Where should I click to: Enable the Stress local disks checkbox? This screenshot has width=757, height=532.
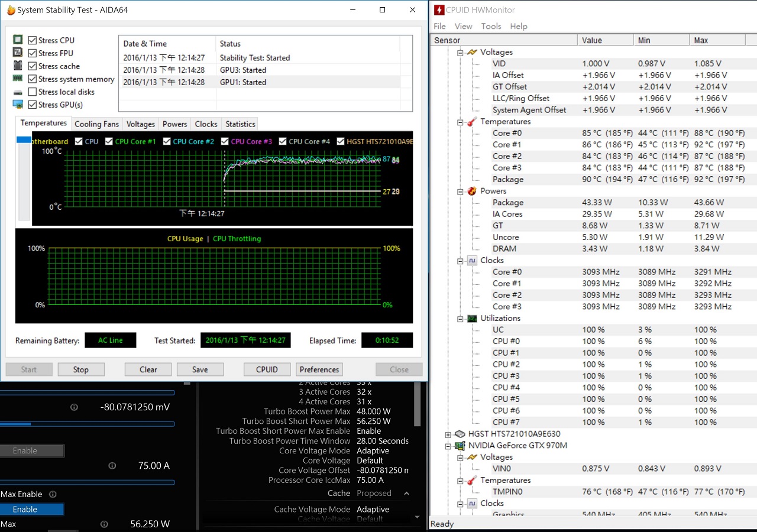coord(33,92)
